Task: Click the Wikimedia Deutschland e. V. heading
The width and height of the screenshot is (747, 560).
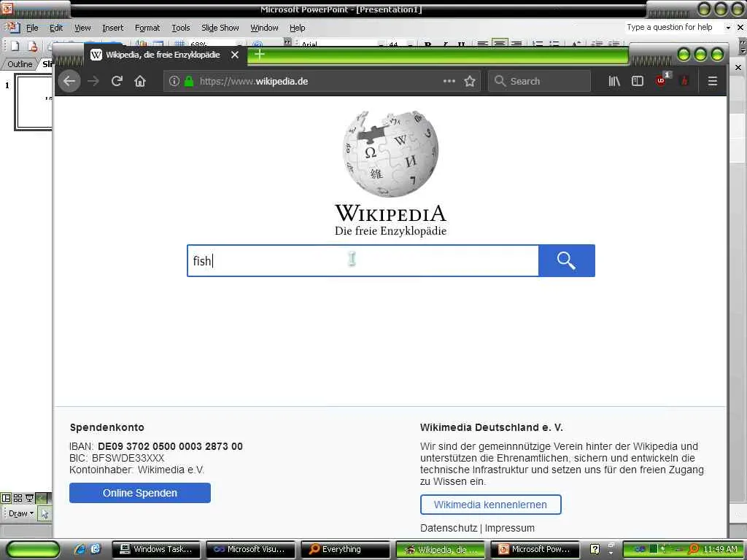Action: [x=491, y=427]
